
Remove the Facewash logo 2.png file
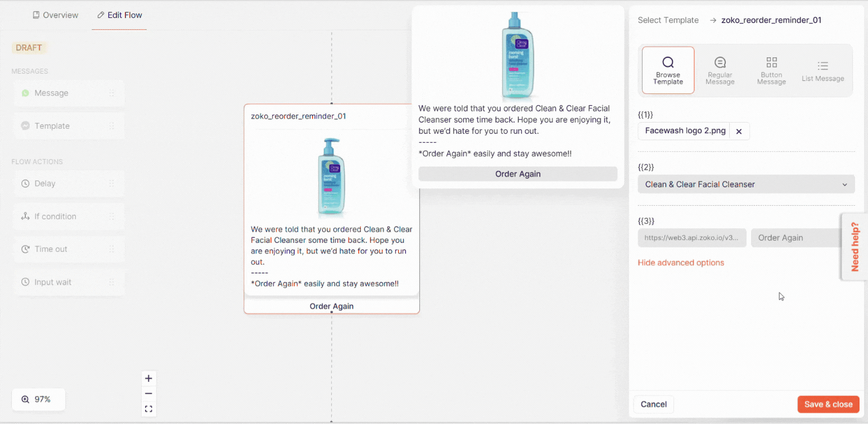click(x=739, y=131)
